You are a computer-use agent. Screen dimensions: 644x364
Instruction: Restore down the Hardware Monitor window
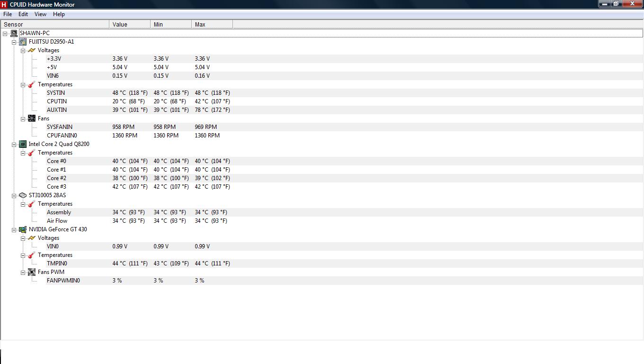pyautogui.click(x=616, y=4)
